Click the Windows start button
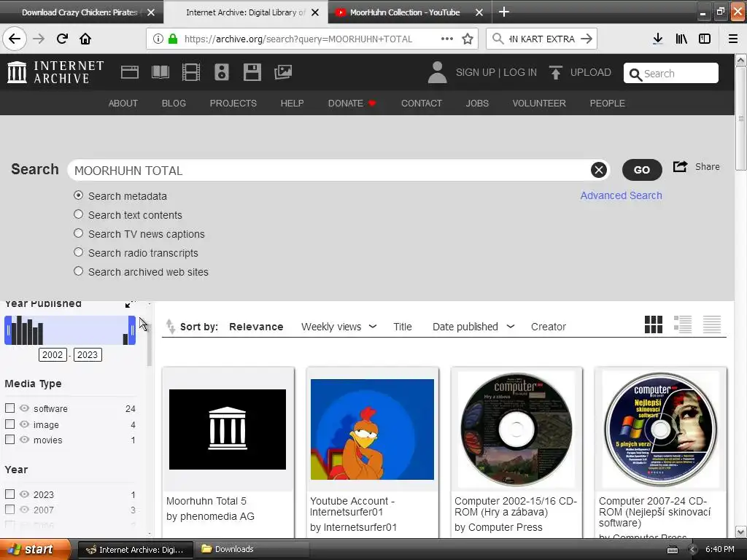 [35, 550]
